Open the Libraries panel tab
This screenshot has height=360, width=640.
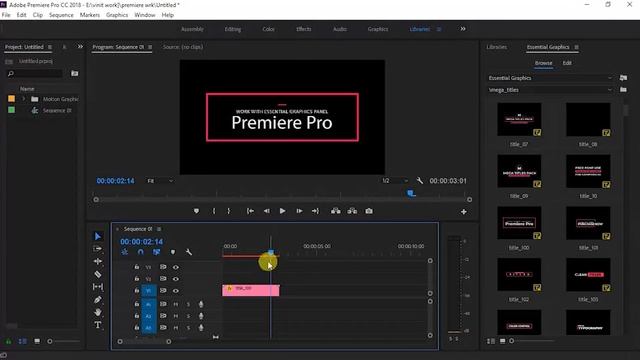click(x=497, y=47)
